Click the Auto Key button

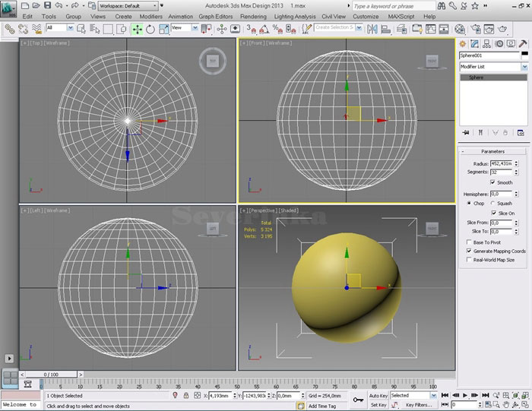tap(378, 396)
